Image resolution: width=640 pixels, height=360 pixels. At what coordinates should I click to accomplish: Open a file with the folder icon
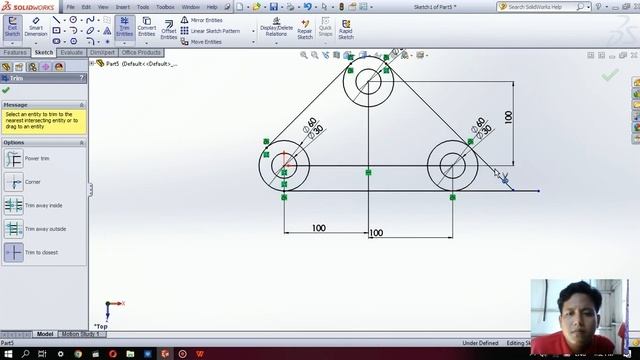(x=256, y=7)
